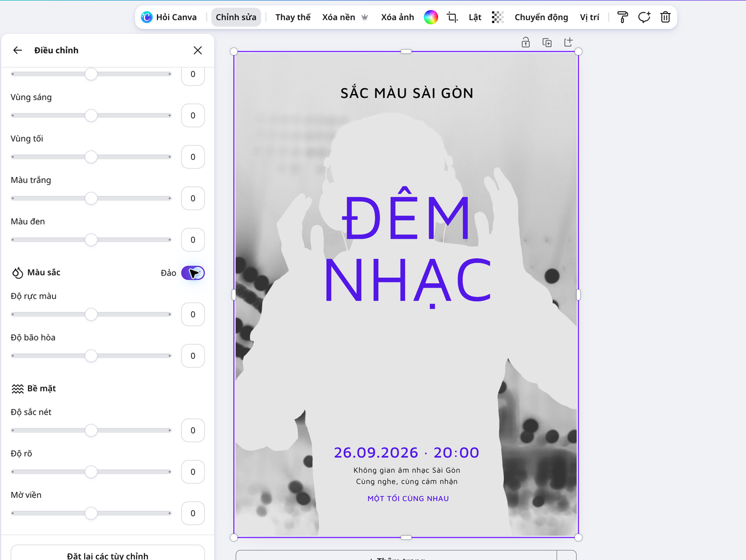Select Xóa nền tool
This screenshot has height=560, width=746.
pyautogui.click(x=338, y=17)
